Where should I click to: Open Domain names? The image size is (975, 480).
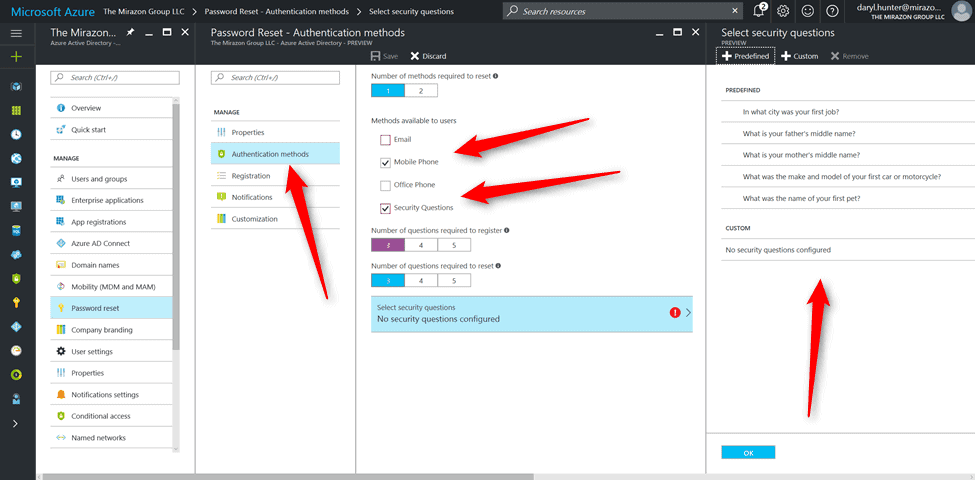pyautogui.click(x=111, y=265)
